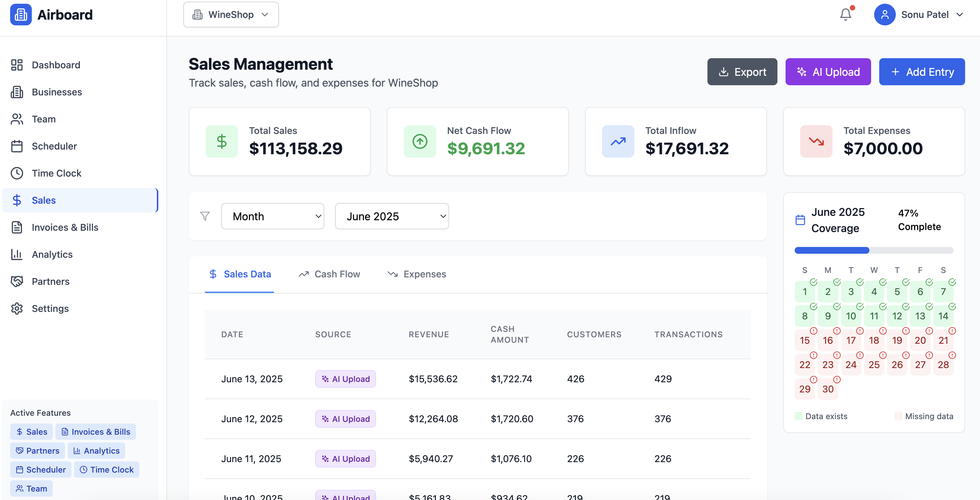Click the AI Upload button

(828, 71)
